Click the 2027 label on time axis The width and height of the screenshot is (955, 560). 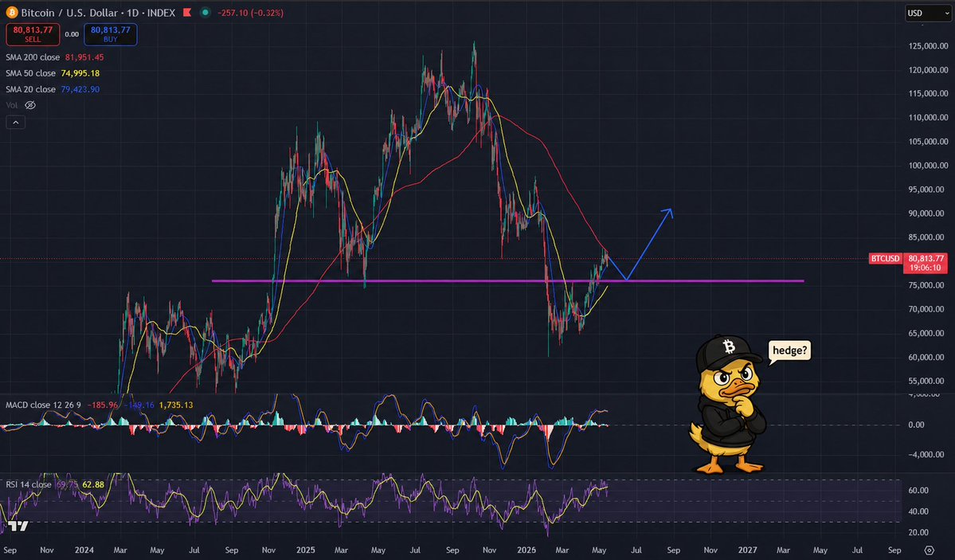click(x=747, y=550)
